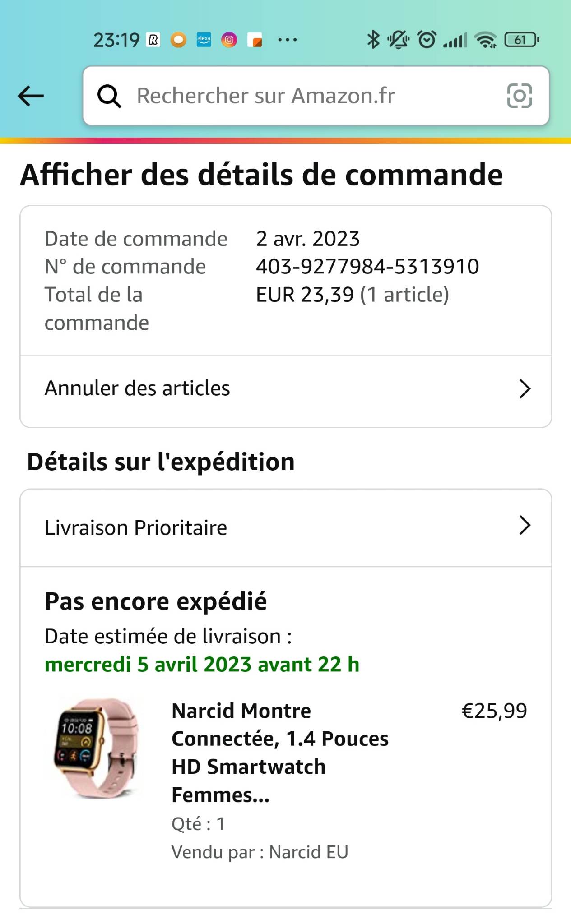The height and width of the screenshot is (924, 571).
Task: Tap the muted bell status icon
Action: click(399, 40)
